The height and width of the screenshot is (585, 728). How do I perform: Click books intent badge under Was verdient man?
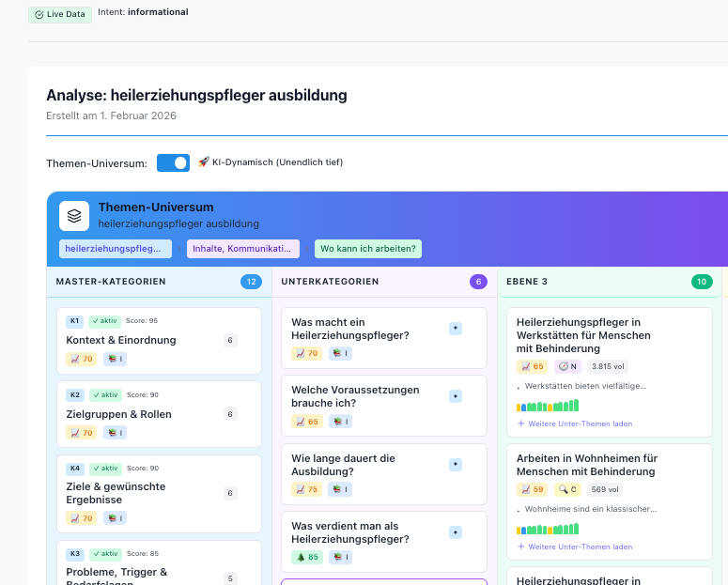[x=340, y=558]
